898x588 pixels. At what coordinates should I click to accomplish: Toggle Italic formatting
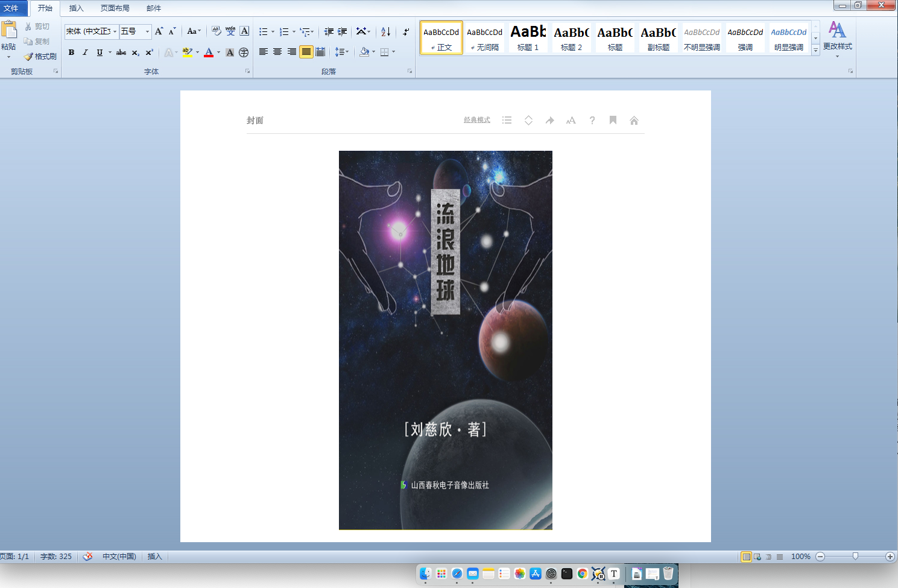[x=85, y=52]
